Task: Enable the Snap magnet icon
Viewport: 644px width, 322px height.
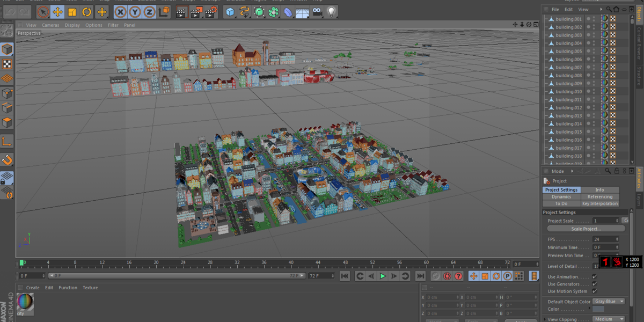Action: click(x=7, y=160)
